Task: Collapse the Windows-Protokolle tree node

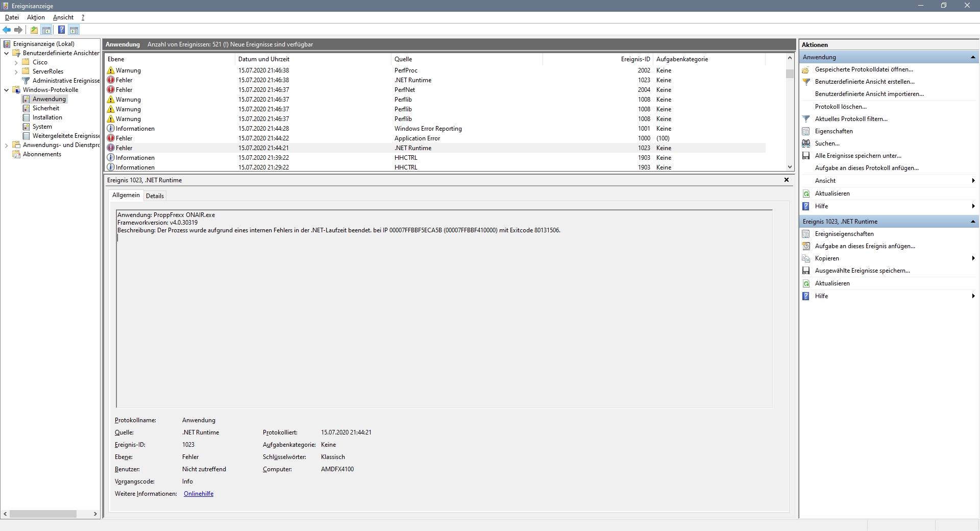Action: pos(6,90)
